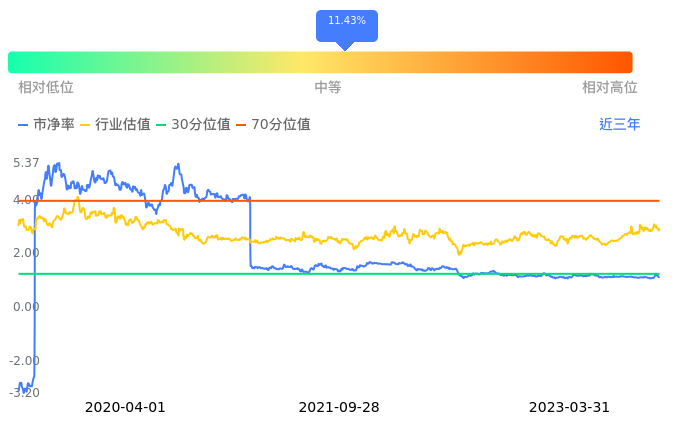
Task: Click the 4.00 y-axis label
Action: 25,200
